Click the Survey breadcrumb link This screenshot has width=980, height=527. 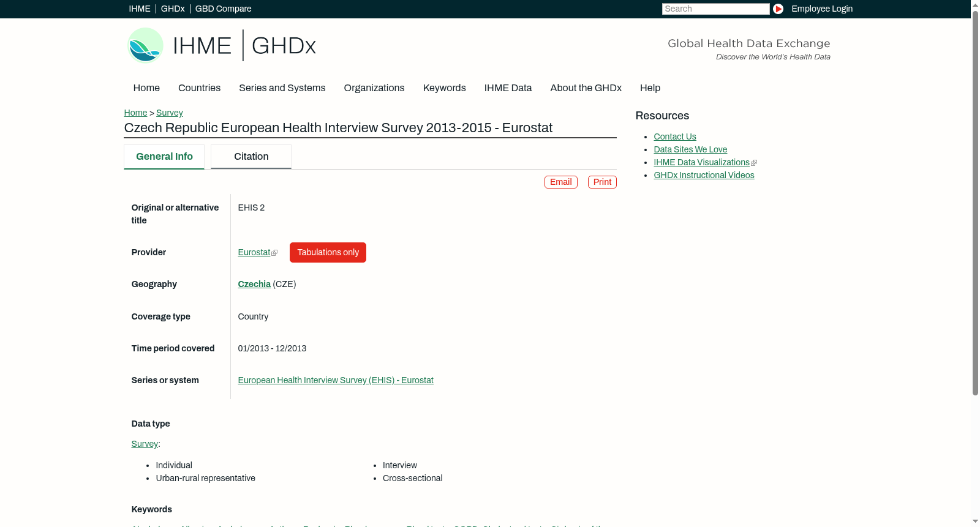pyautogui.click(x=170, y=113)
